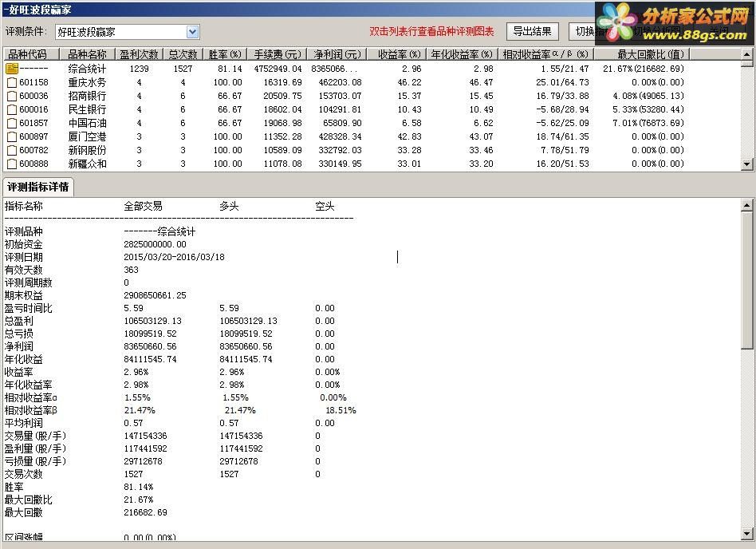Click stock code 600897
The height and width of the screenshot is (549, 756).
(33, 136)
